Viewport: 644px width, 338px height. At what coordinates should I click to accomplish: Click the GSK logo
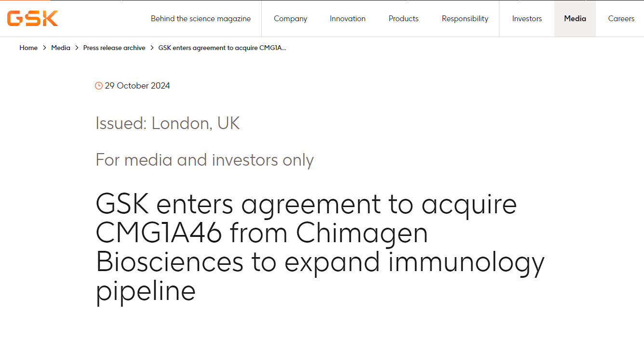coord(32,18)
